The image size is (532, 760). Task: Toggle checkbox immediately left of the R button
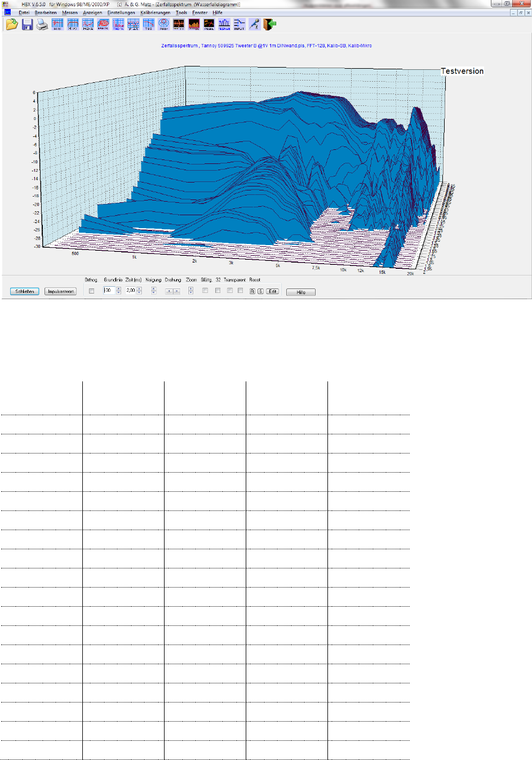[241, 291]
